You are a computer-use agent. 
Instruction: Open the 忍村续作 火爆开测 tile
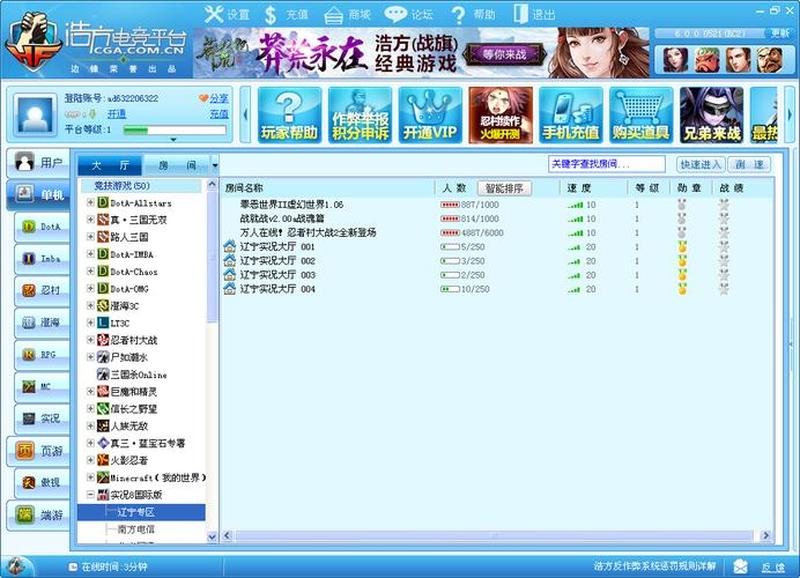pyautogui.click(x=501, y=115)
